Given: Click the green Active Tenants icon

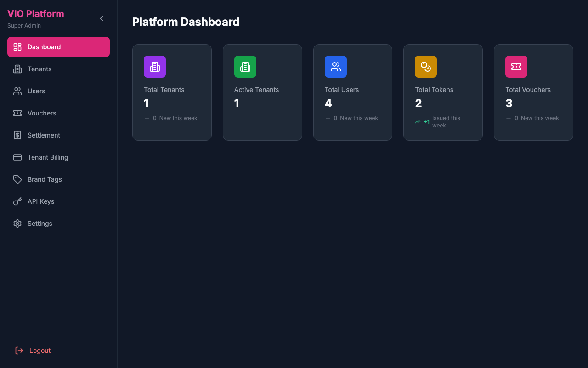Looking at the screenshot, I should 245,67.
